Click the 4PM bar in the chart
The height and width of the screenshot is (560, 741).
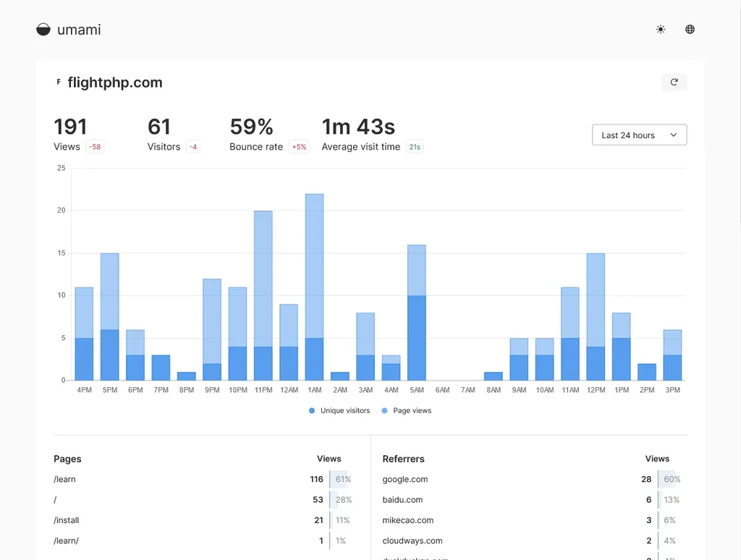coord(84,334)
